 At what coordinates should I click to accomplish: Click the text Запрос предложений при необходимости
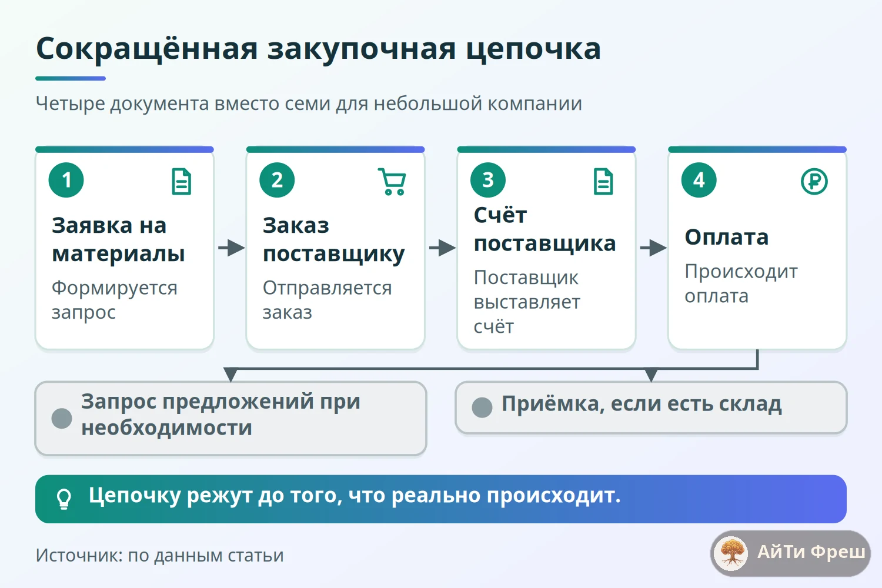[220, 415]
